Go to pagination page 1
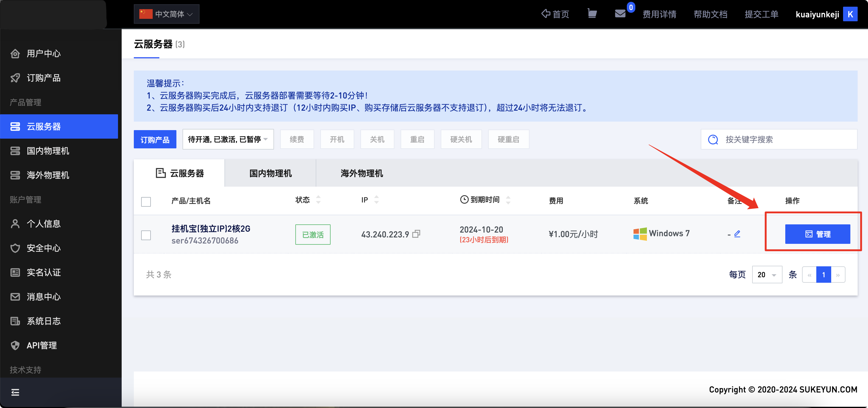Image resolution: width=868 pixels, height=408 pixels. [x=823, y=275]
